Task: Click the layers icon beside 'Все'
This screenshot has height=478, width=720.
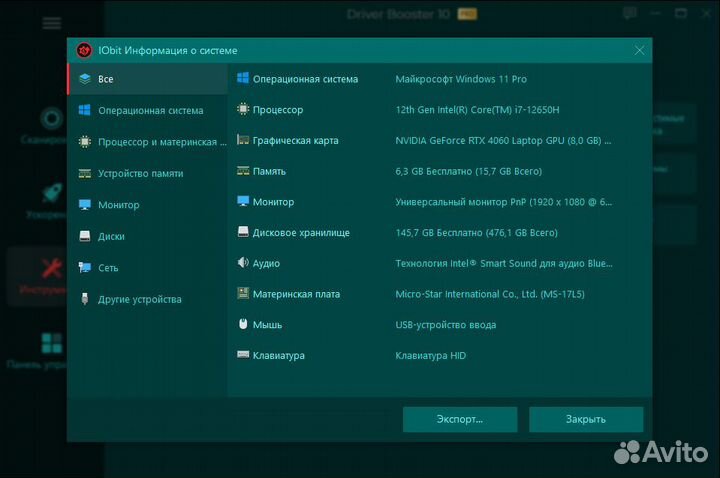Action: pos(84,79)
